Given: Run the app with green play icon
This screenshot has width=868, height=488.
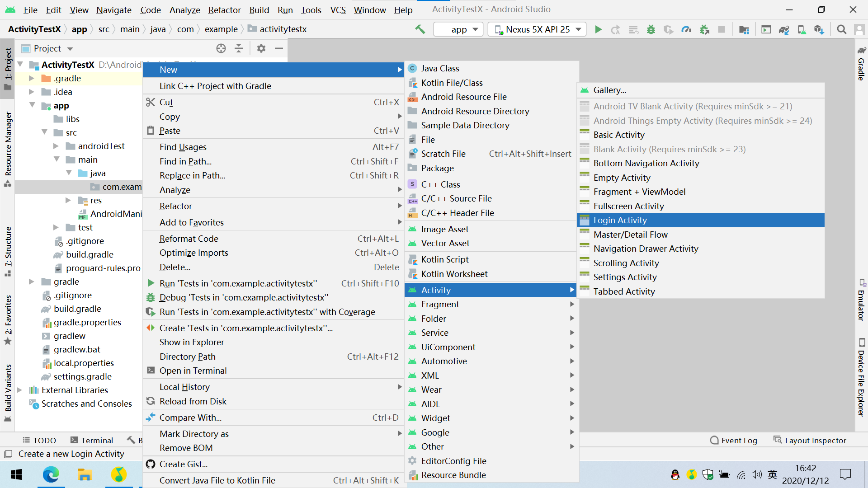Looking at the screenshot, I should click(x=598, y=29).
